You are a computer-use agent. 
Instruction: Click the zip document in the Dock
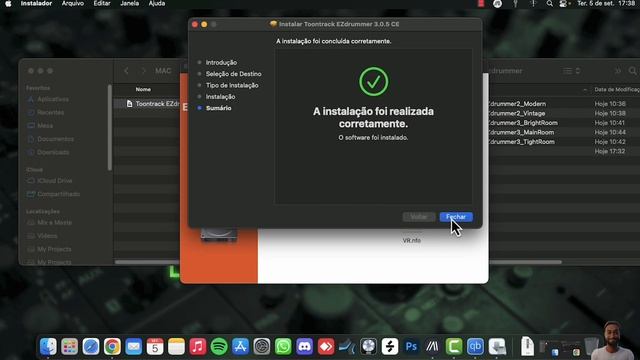[527, 346]
